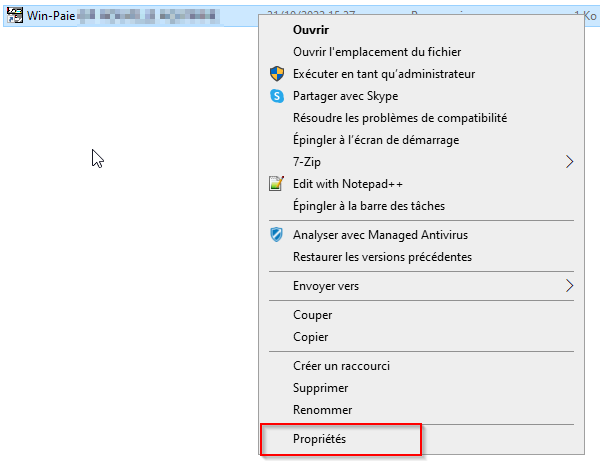Image resolution: width=600 pixels, height=461 pixels.
Task: Choose Épingler à la barre des tâches
Action: (369, 206)
